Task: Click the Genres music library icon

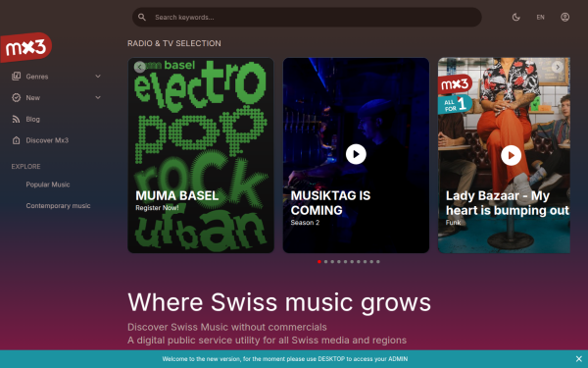Action: (16, 77)
